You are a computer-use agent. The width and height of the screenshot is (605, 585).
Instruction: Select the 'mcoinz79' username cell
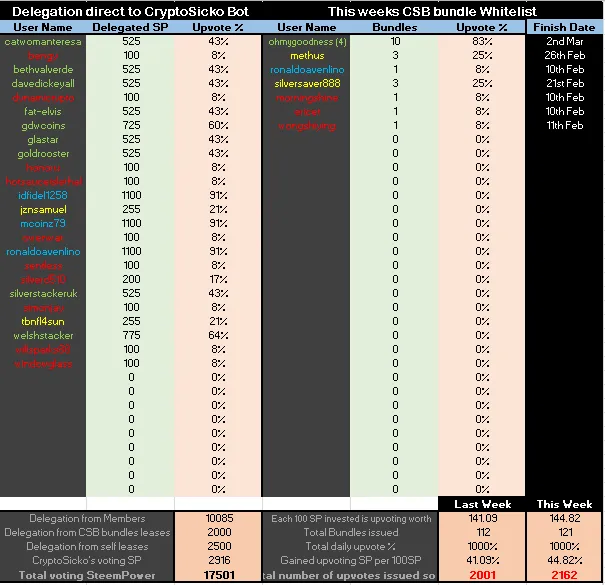tap(43, 223)
